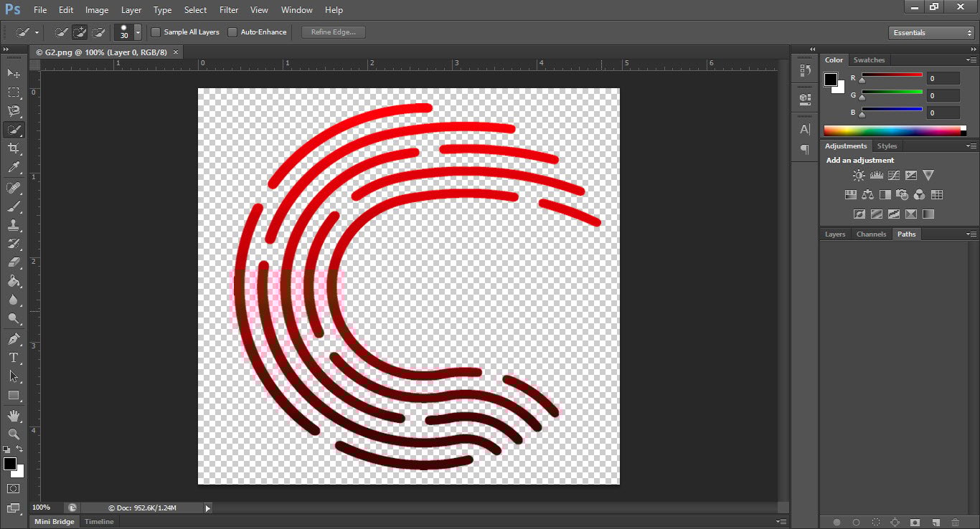Open the Select menu

(x=195, y=10)
